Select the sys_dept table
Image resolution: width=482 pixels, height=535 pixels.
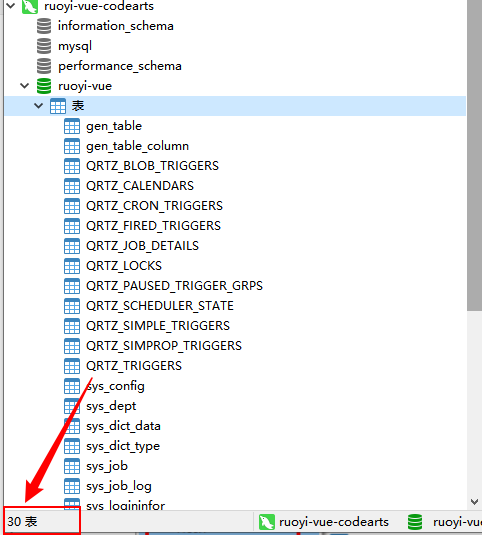tap(111, 406)
